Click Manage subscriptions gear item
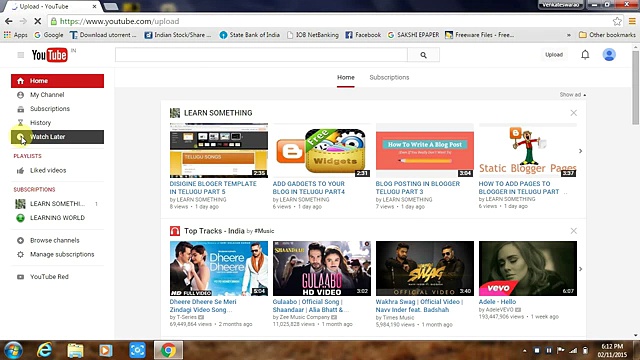The height and width of the screenshot is (360, 640). 58,254
